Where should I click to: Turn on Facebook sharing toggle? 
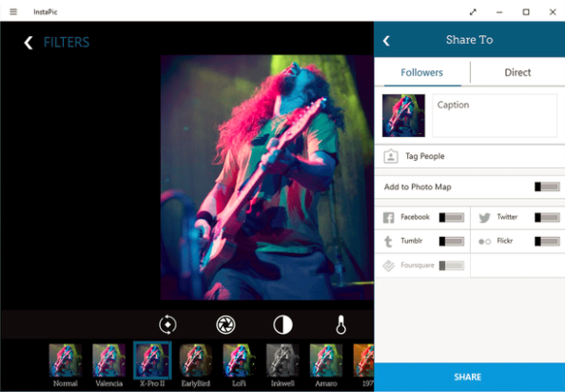(x=452, y=217)
